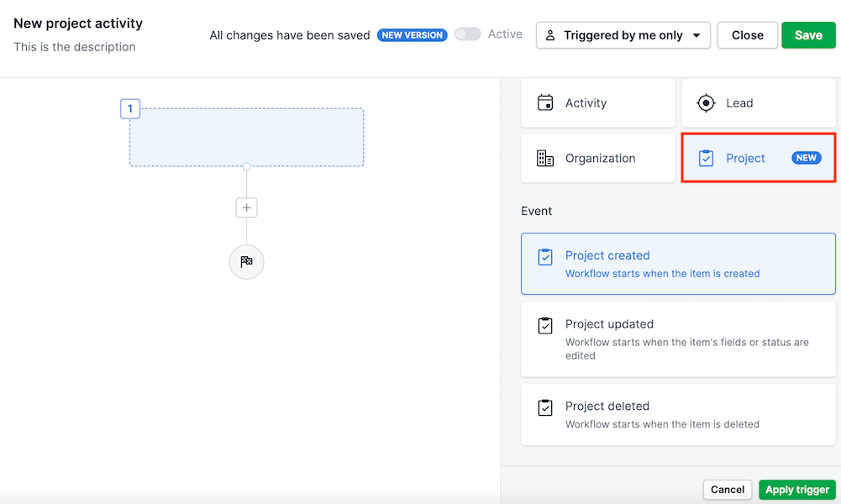The height and width of the screenshot is (504, 841).
Task: Click the Project deleted event icon
Action: (x=544, y=407)
